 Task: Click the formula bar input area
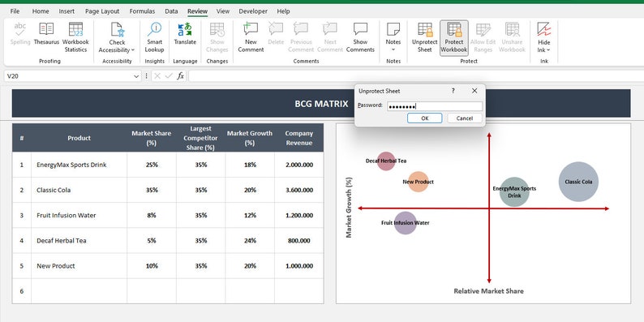[x=415, y=76]
